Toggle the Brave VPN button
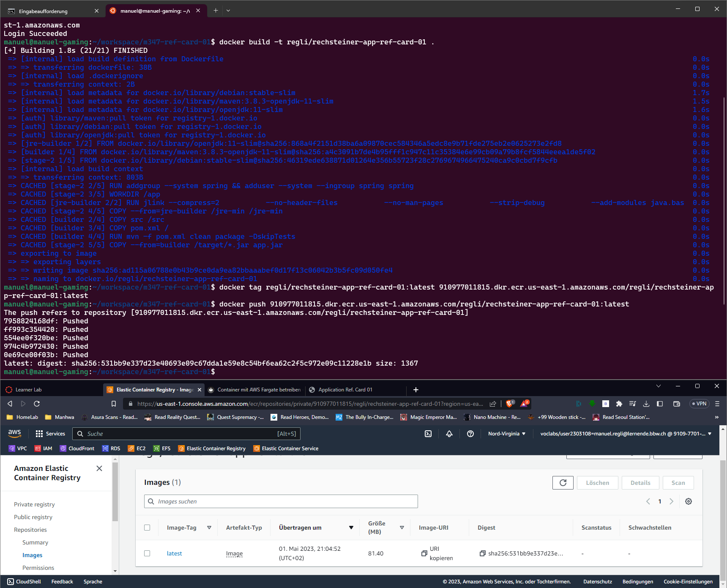The height and width of the screenshot is (588, 727). pyautogui.click(x=698, y=404)
